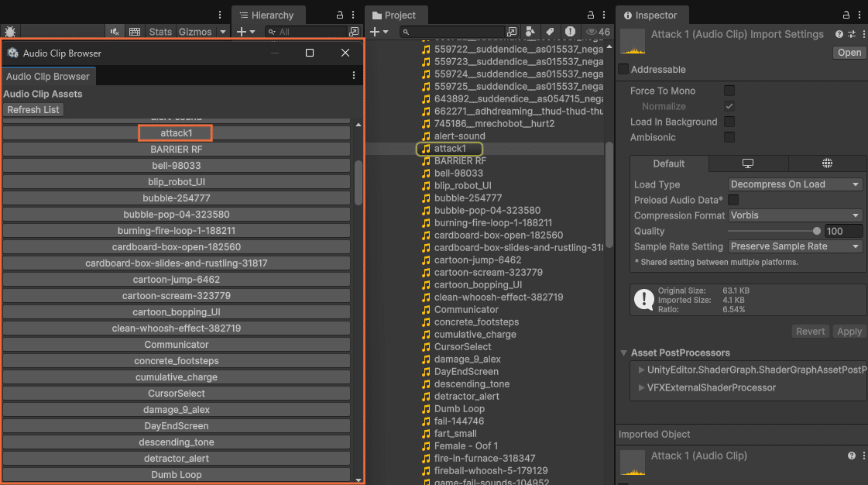Enable the Force To Mono checkbox
Viewport: 868px width, 485px height.
pos(729,91)
